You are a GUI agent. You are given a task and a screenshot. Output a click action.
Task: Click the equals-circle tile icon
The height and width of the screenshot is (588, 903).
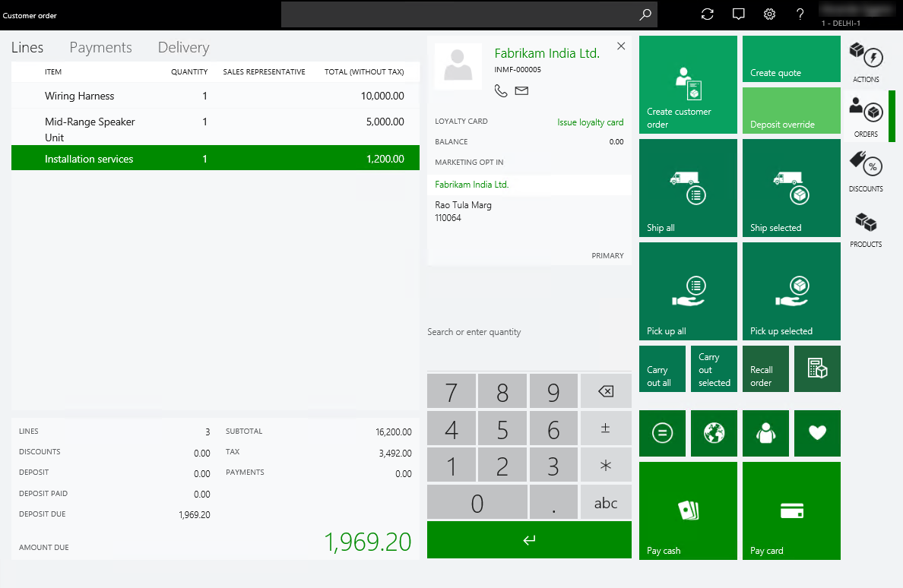tap(662, 433)
